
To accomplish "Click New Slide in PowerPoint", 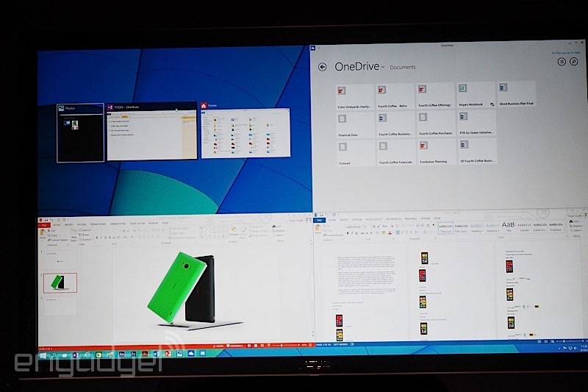I will pos(74,235).
